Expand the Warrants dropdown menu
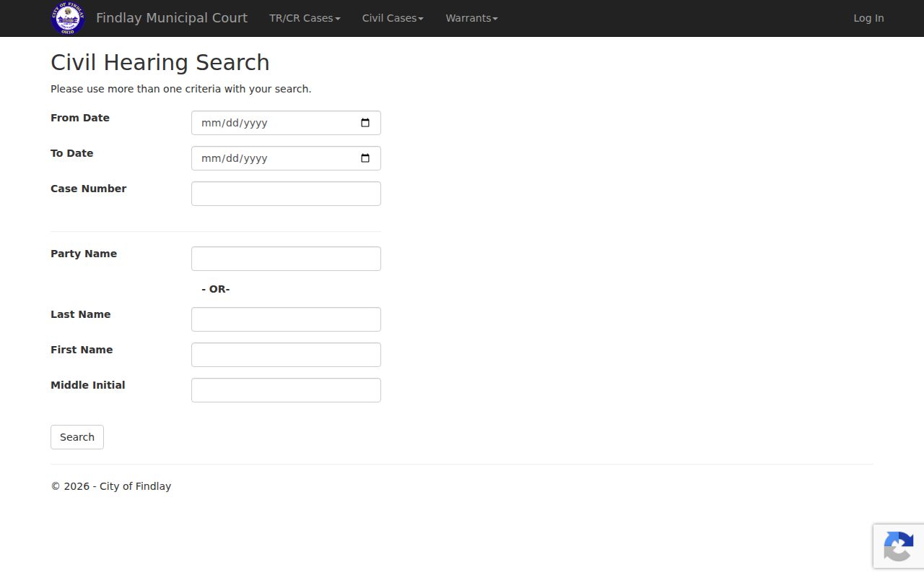This screenshot has height=578, width=924. (471, 18)
